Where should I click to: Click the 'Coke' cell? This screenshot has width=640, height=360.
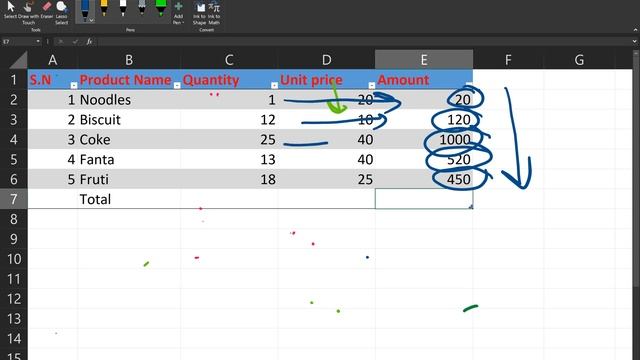tap(129, 139)
